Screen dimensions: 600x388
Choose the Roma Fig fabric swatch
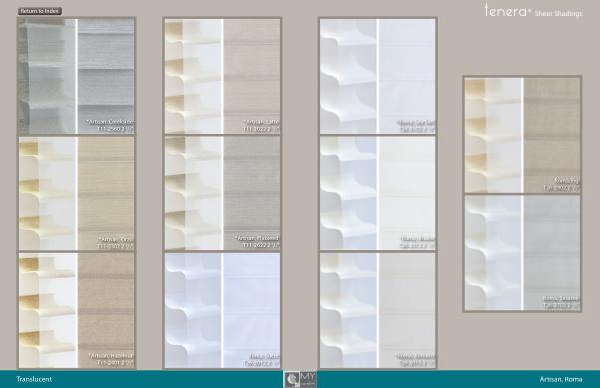pyautogui.click(x=552, y=135)
